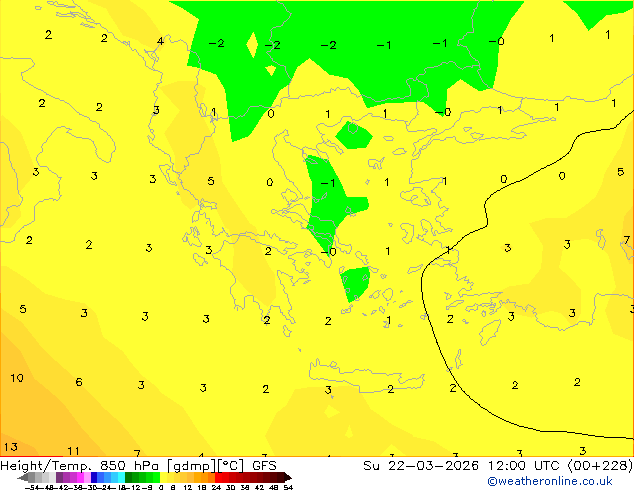Click the legend label "48" near the legend's right end
This screenshot has height=490, width=634.
(x=274, y=487)
